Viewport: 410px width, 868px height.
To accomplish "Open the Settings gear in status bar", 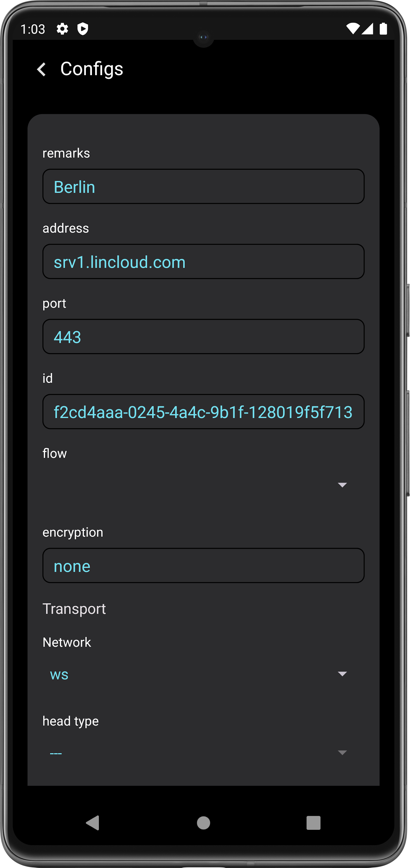I will pos(62,29).
